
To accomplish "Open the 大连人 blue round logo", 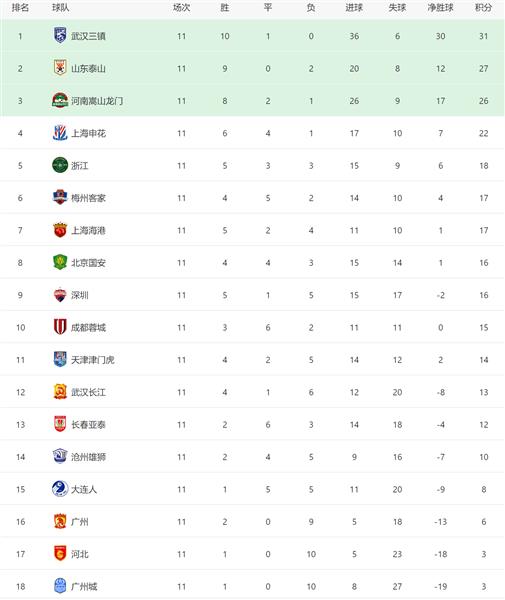I will [x=60, y=489].
